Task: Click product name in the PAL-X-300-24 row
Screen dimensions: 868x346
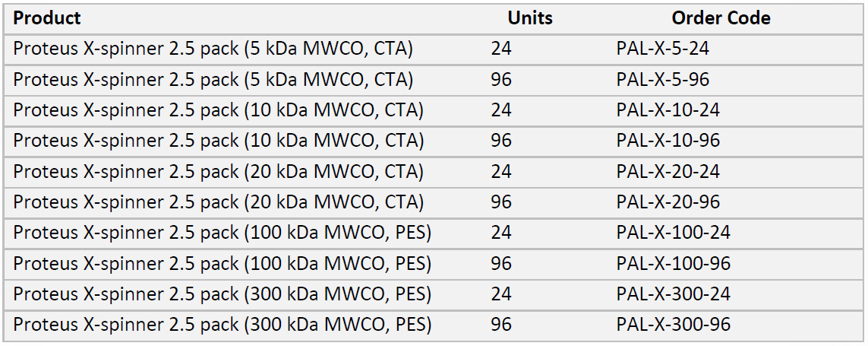Action: pyautogui.click(x=223, y=294)
